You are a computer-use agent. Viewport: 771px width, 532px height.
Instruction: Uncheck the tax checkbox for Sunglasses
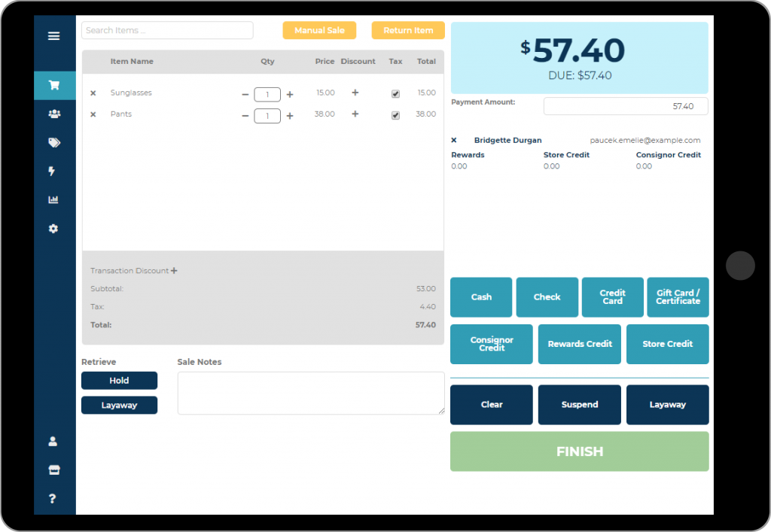[x=395, y=94]
